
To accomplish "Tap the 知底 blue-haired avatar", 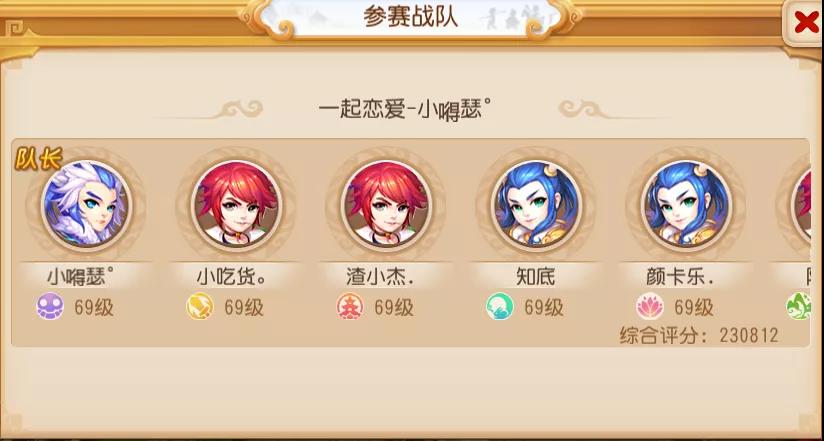I will pos(536,205).
